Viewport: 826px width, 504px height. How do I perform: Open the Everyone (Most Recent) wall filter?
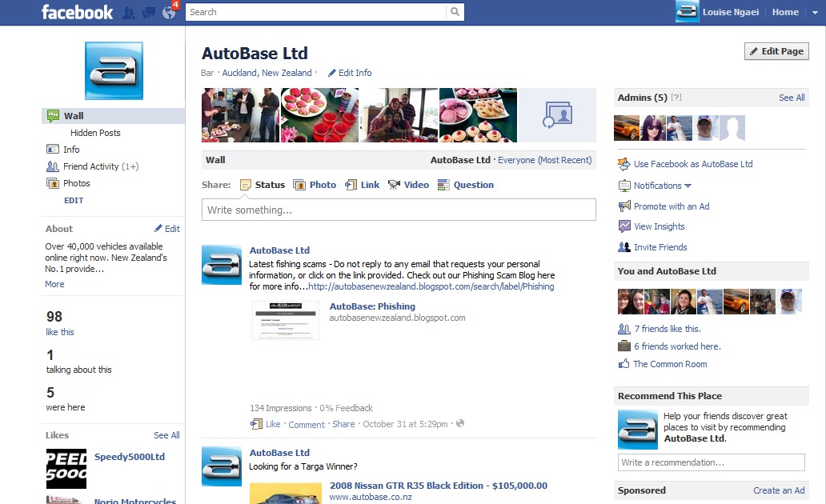(x=545, y=159)
